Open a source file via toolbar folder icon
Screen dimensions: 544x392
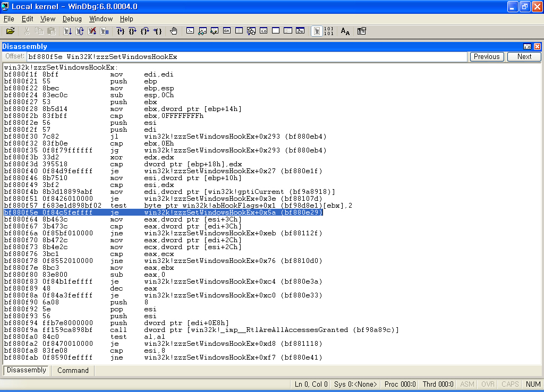pos(11,31)
